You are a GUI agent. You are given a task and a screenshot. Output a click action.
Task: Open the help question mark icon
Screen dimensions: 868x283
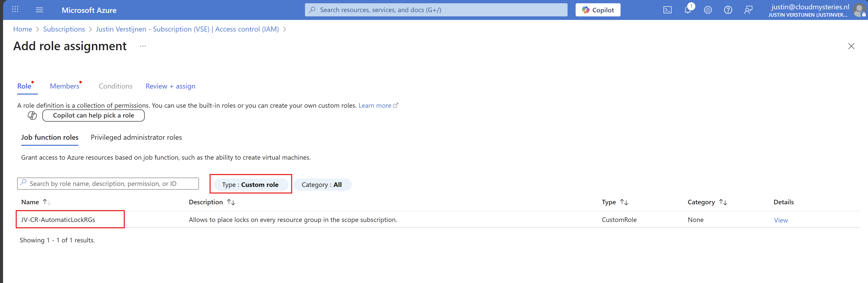click(x=728, y=10)
